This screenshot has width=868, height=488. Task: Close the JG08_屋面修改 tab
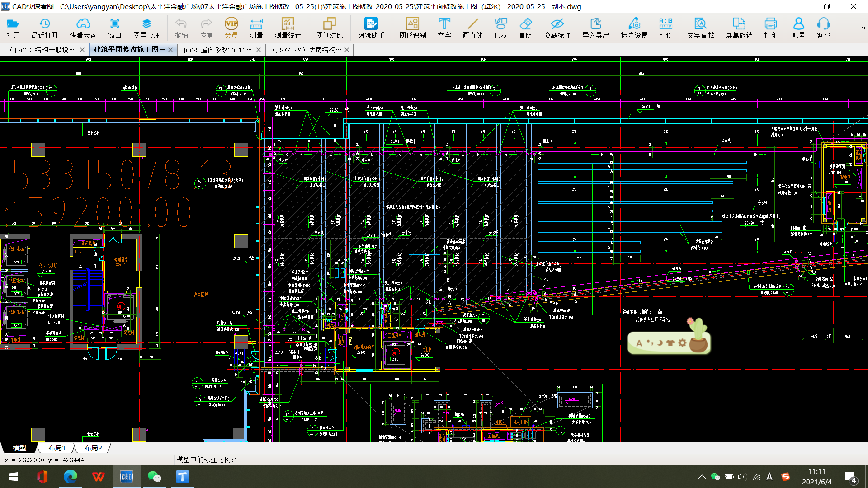tap(259, 50)
